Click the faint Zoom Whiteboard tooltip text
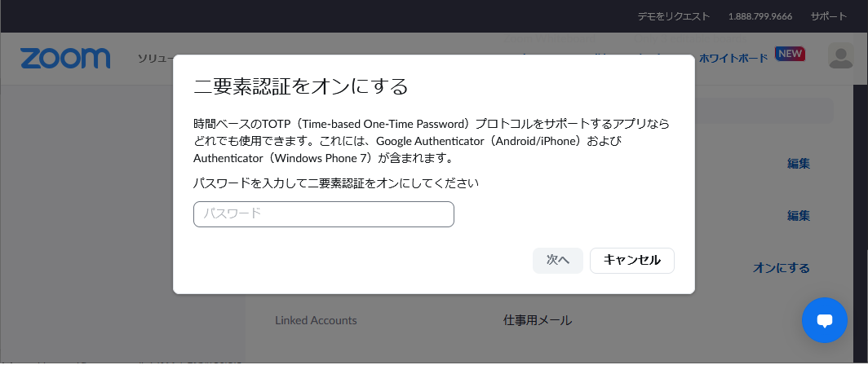 click(x=550, y=39)
